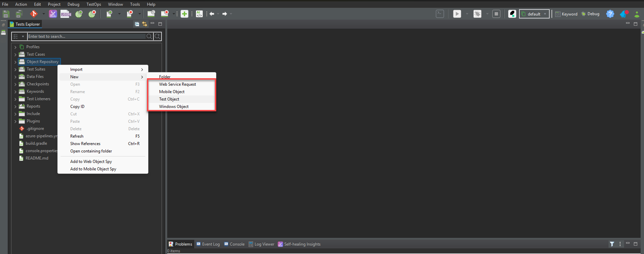This screenshot has height=254, width=644.
Task: Choose Web Service Request menu entry
Action: point(177,84)
